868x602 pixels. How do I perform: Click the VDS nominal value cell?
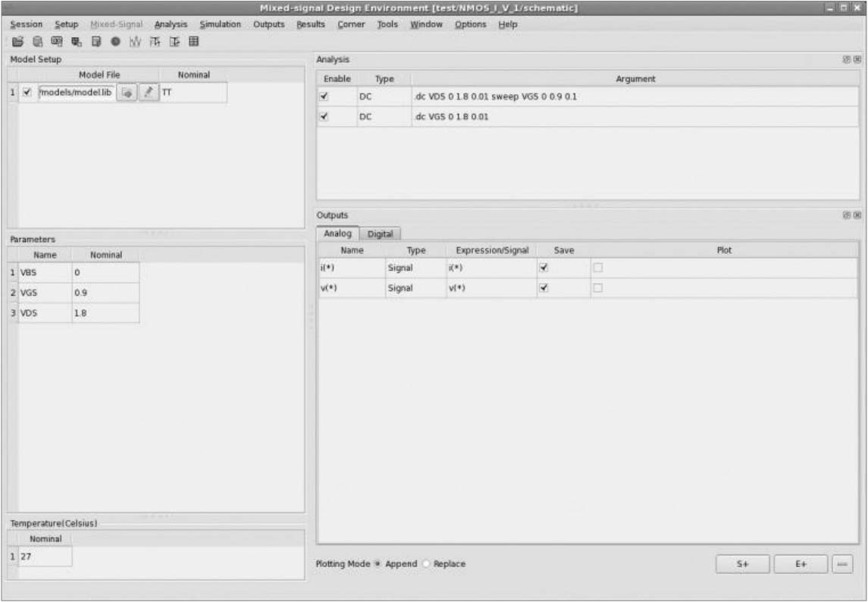(105, 313)
